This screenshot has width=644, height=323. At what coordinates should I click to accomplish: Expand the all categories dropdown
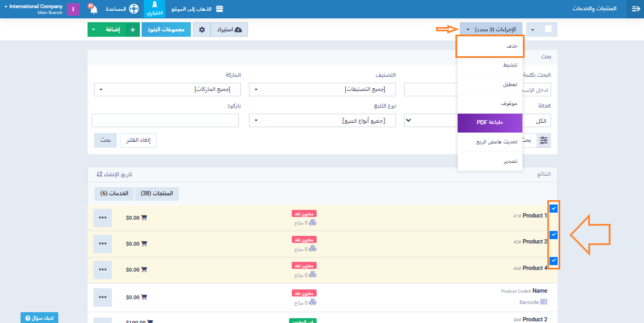coord(322,89)
